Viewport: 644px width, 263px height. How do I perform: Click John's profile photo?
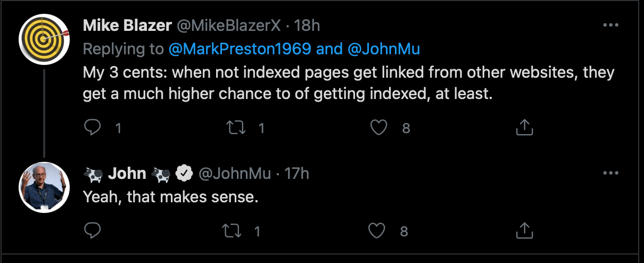coord(45,186)
